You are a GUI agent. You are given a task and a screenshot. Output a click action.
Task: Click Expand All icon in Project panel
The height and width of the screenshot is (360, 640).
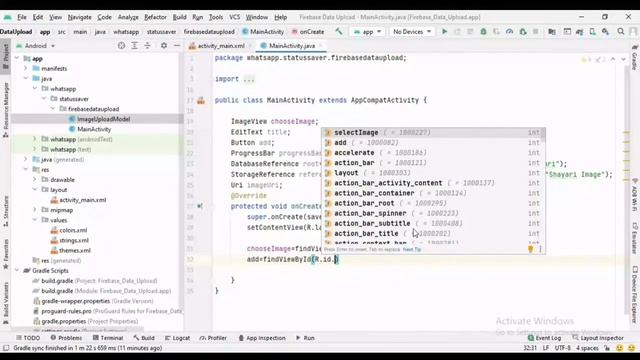134,46
